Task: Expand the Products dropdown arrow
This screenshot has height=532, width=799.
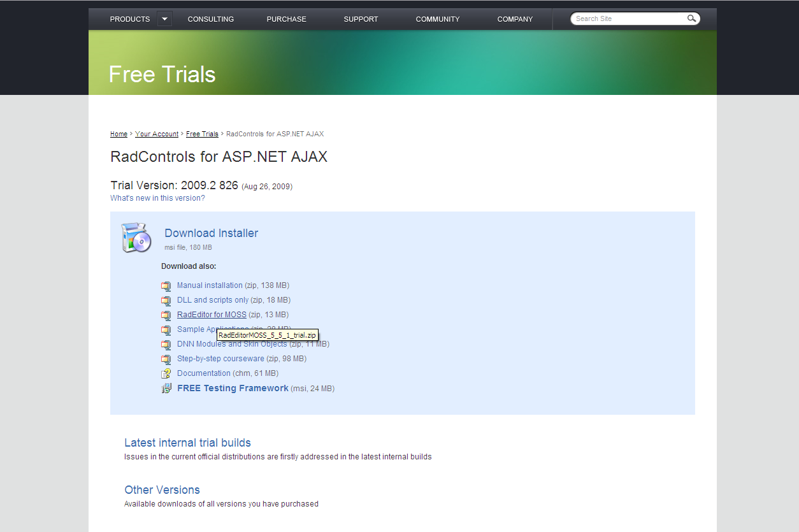Action: coord(164,19)
